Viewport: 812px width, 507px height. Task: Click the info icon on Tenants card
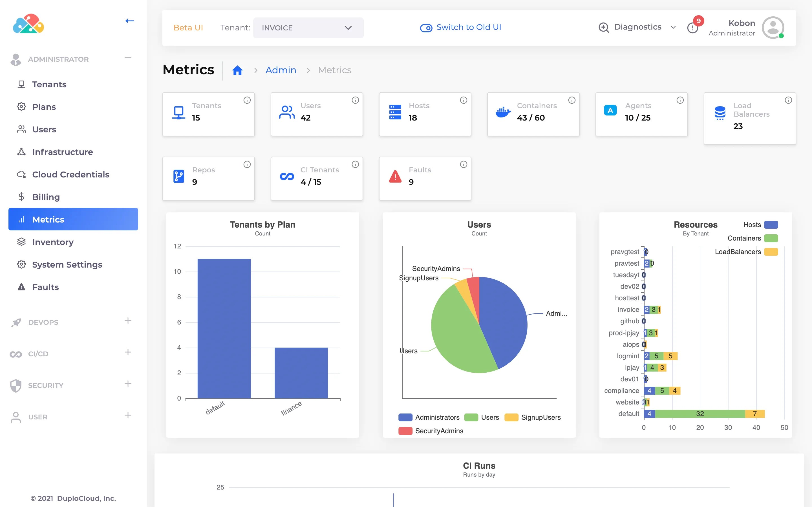(x=247, y=100)
